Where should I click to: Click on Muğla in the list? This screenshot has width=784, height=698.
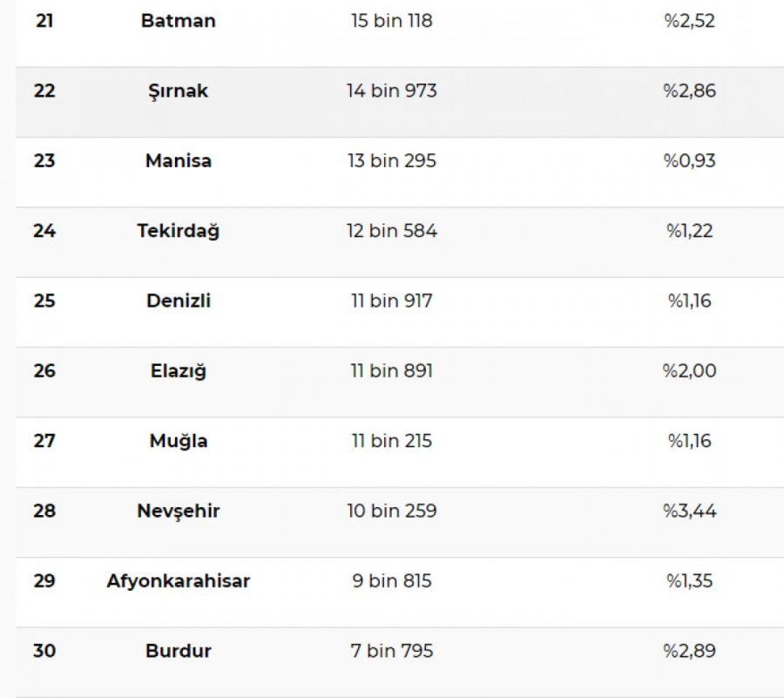[x=178, y=441]
